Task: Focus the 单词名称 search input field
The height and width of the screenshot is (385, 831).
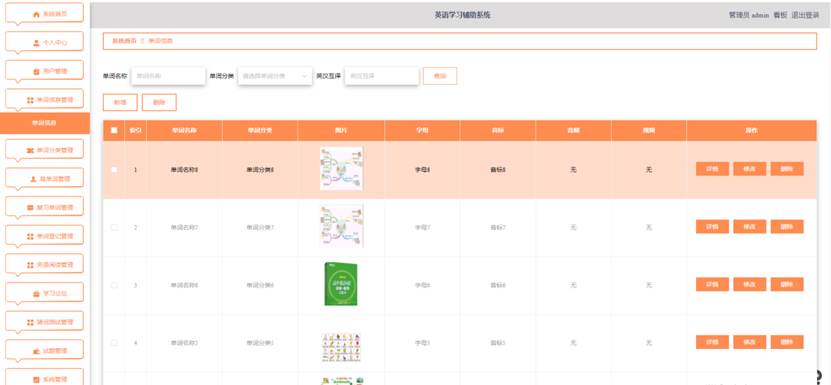Action: tap(168, 76)
